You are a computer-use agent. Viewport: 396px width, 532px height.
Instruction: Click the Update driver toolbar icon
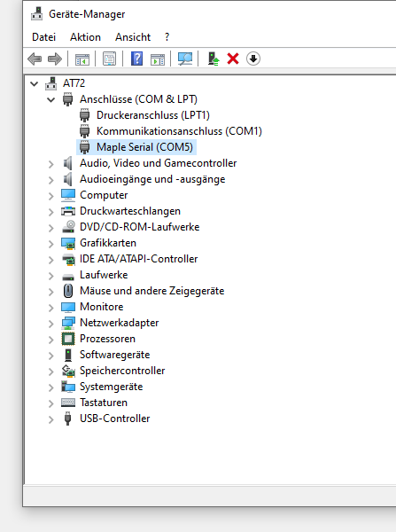click(x=214, y=59)
